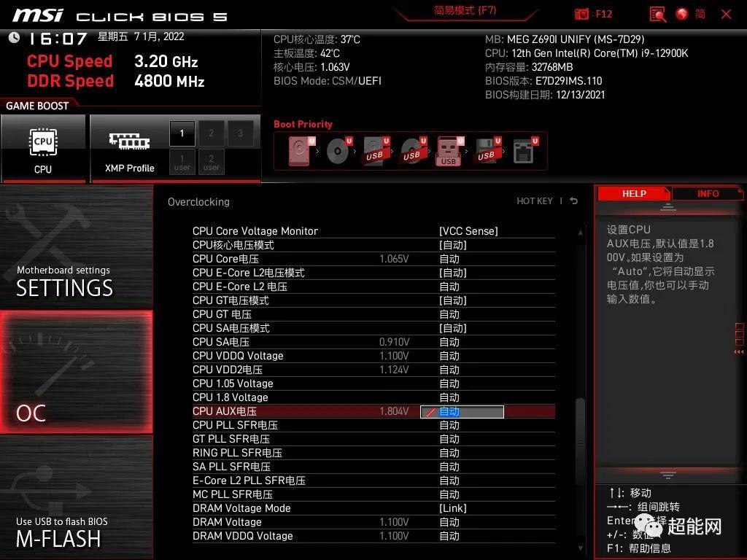Open the SETTINGS motherboard section
Viewport: 747px width, 560px height.
click(x=77, y=246)
